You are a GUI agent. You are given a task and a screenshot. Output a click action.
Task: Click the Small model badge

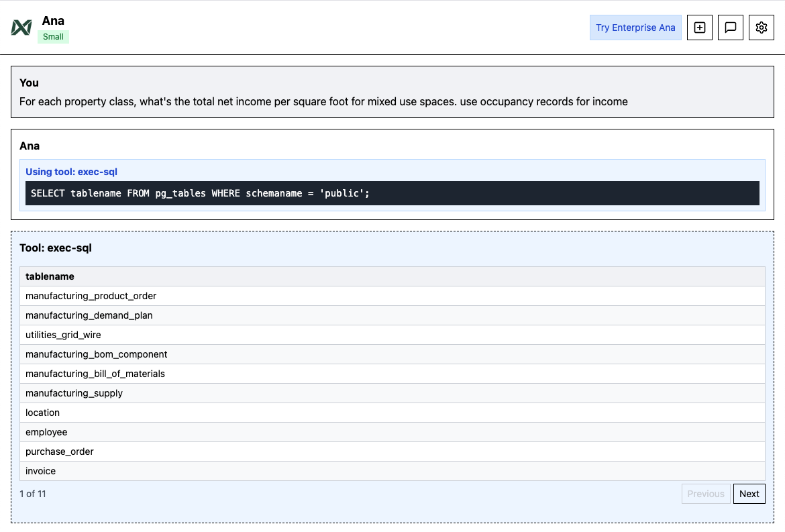[x=53, y=37]
